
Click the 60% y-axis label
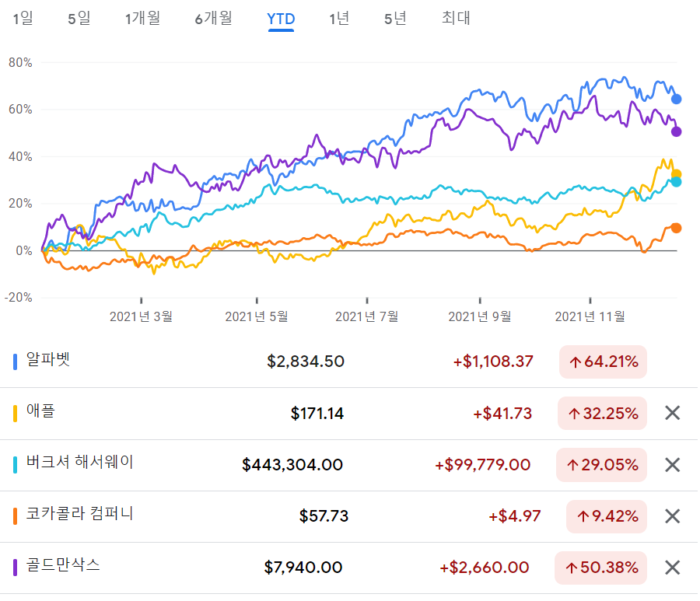point(20,110)
